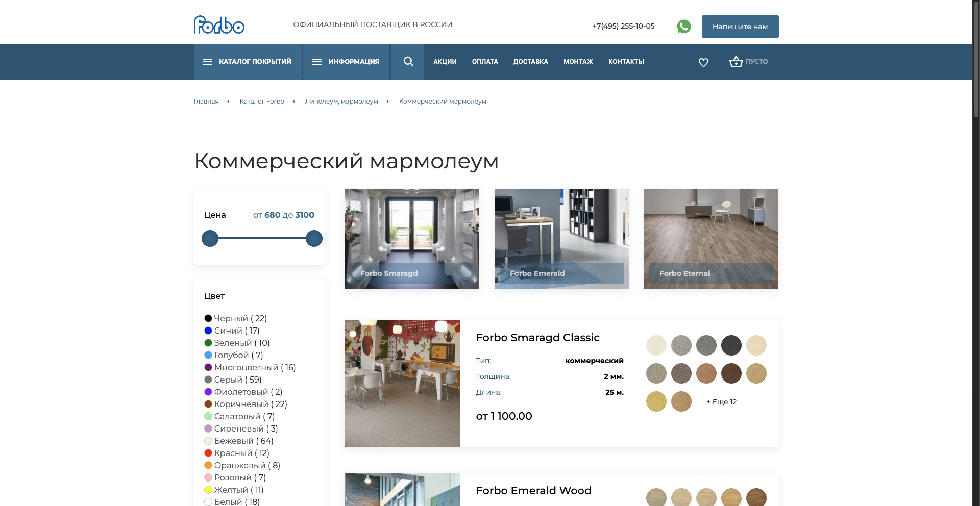Viewport: 980px width, 506px height.
Task: Filter by Белый color
Action: 232,502
